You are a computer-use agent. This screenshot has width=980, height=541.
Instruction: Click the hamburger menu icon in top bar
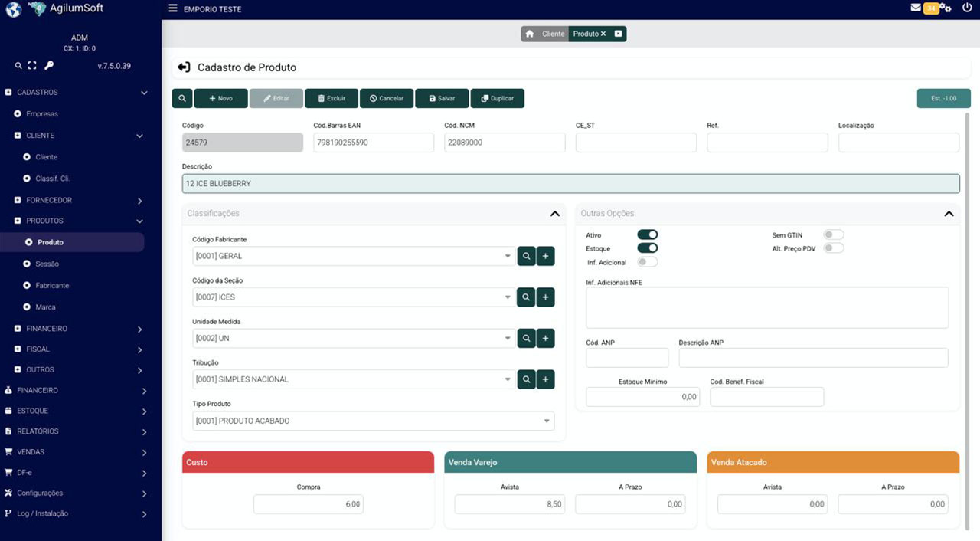[x=173, y=8]
